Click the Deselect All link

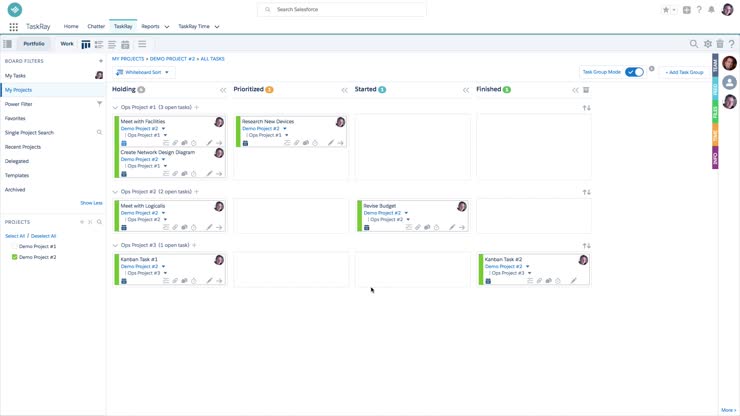43,236
